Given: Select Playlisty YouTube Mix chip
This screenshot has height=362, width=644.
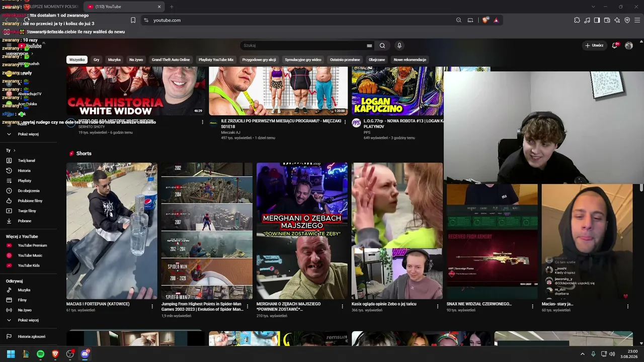Looking at the screenshot, I should [x=216, y=60].
